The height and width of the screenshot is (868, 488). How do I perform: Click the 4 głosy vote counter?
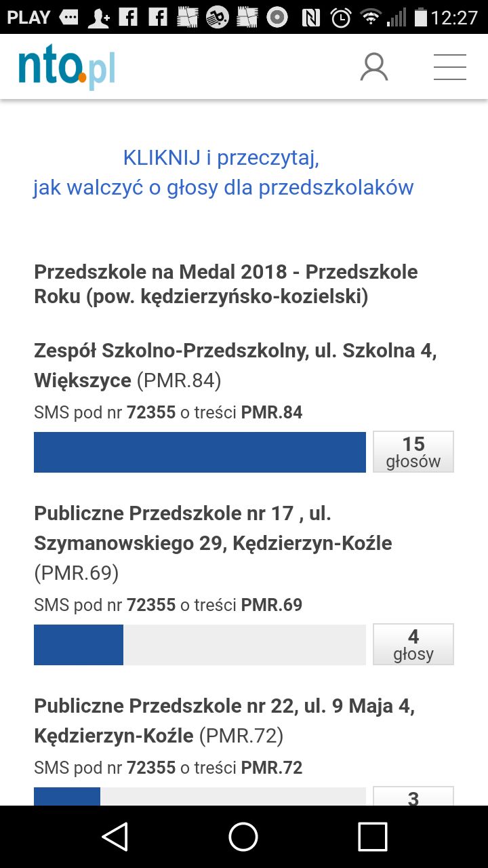(x=413, y=644)
